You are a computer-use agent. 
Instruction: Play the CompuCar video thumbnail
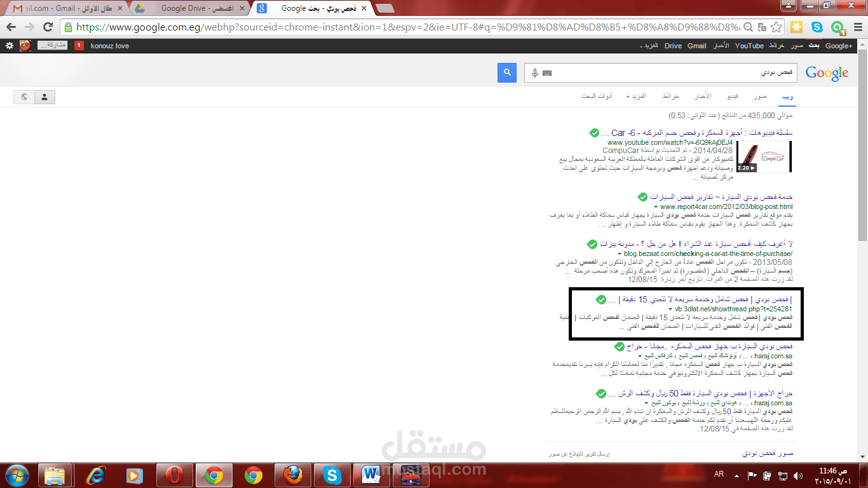(x=764, y=156)
